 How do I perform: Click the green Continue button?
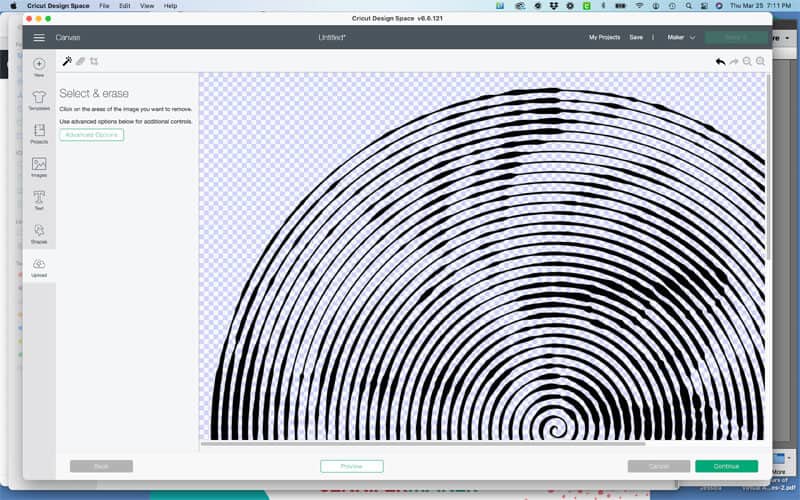click(x=727, y=466)
